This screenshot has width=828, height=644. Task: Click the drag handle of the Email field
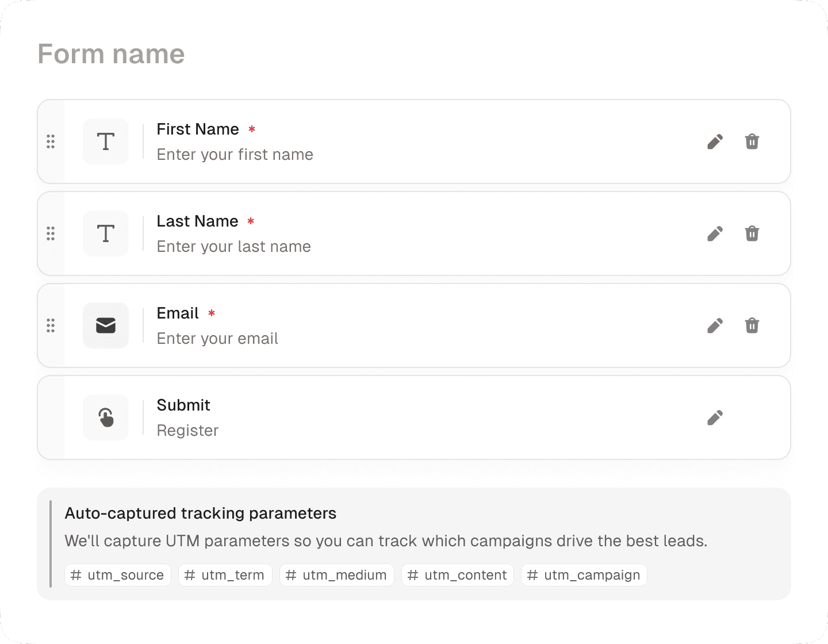pos(51,325)
